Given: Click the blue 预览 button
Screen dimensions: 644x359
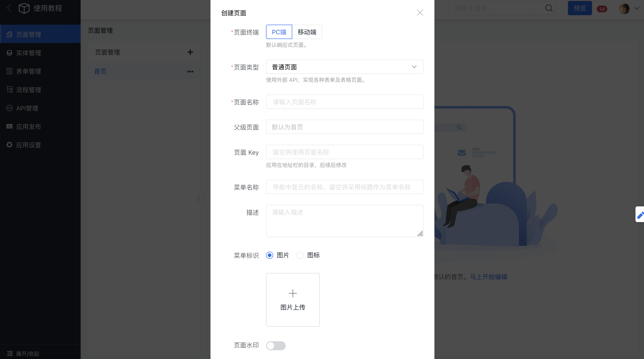Looking at the screenshot, I should coord(580,8).
